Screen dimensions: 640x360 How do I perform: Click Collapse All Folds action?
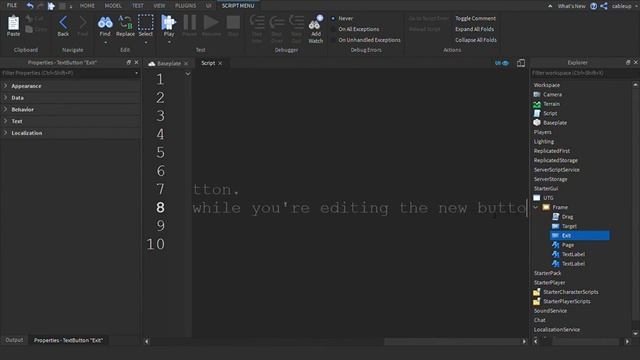[476, 40]
